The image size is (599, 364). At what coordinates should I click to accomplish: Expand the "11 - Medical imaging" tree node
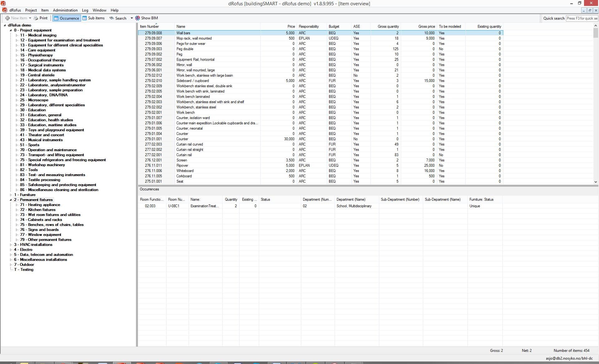tap(17, 35)
